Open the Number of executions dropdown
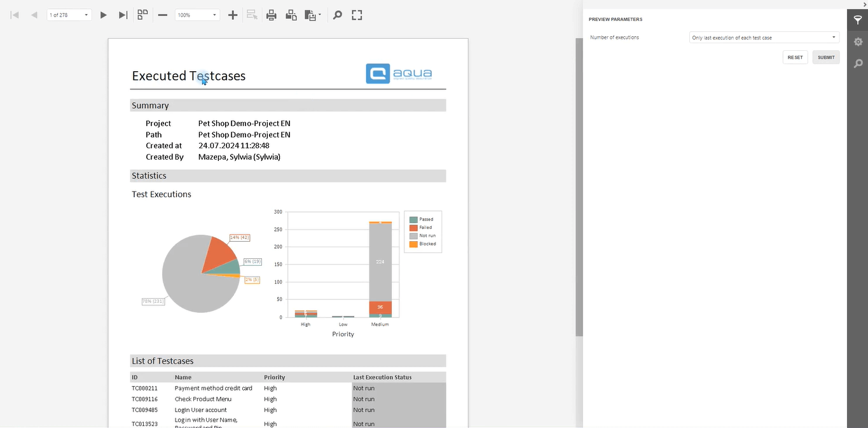Screen dimensions: 868x428 coord(764,38)
